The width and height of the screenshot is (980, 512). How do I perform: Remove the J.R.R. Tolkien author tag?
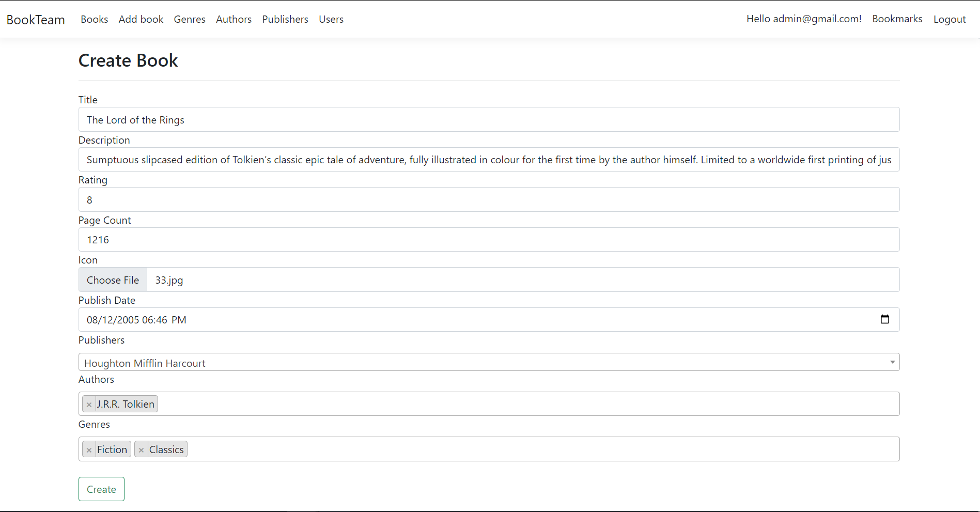(89, 404)
